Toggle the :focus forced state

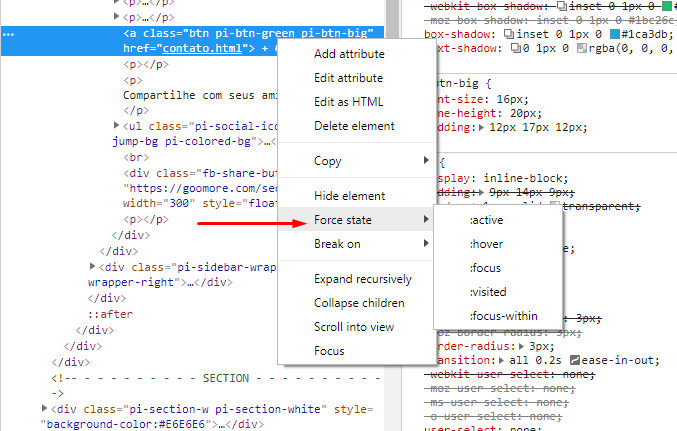498,268
